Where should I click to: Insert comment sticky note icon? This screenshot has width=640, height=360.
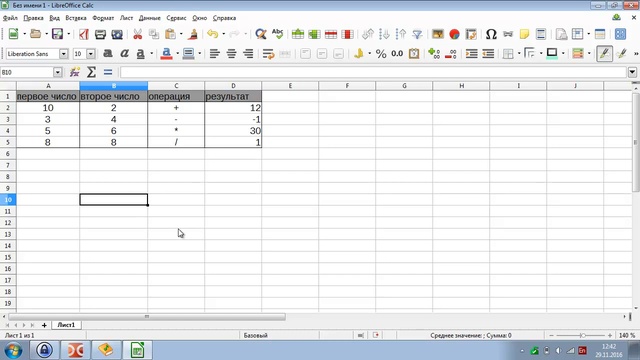coord(524,34)
